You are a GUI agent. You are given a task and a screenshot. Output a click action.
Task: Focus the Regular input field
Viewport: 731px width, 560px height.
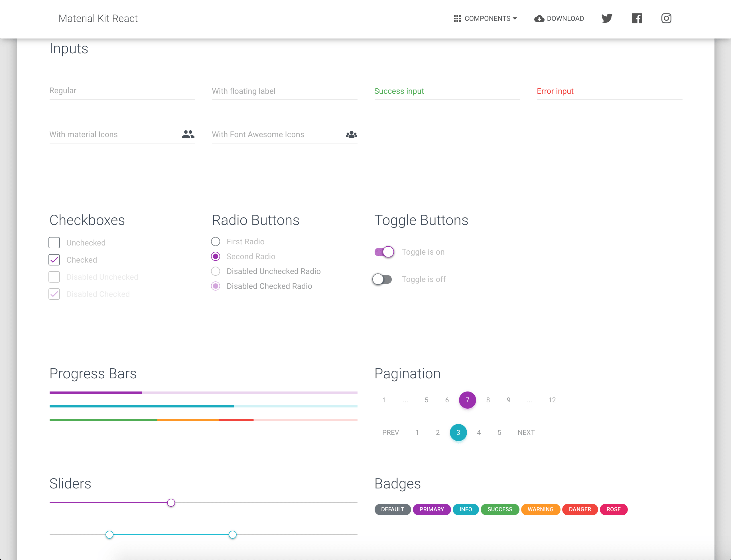pyautogui.click(x=122, y=91)
